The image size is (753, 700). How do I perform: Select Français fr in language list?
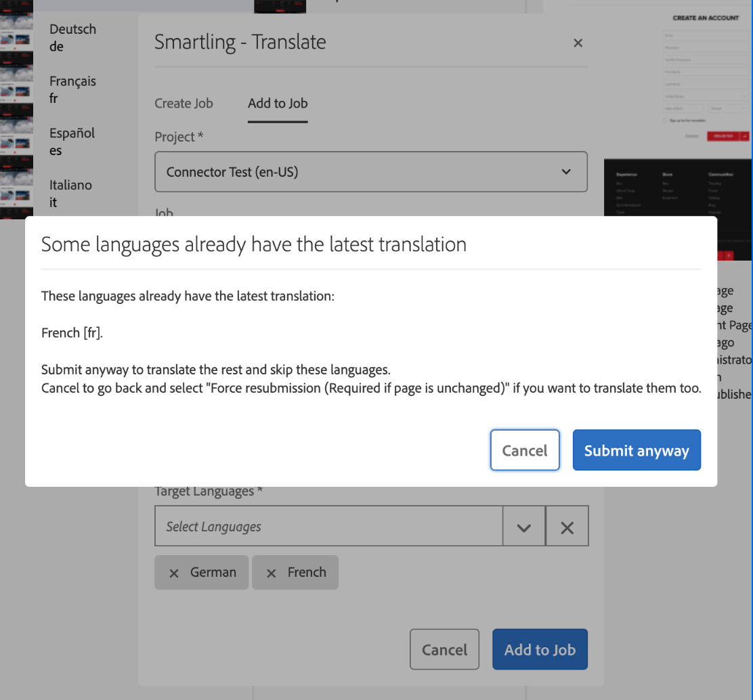pyautogui.click(x=73, y=89)
